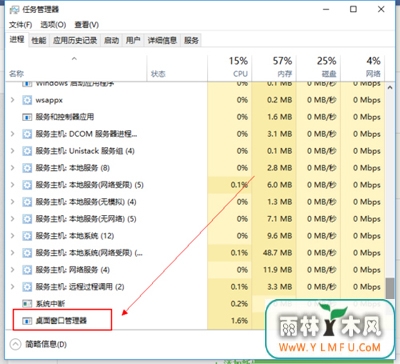
Task: Switch to the 性能 tab
Action: 39,40
